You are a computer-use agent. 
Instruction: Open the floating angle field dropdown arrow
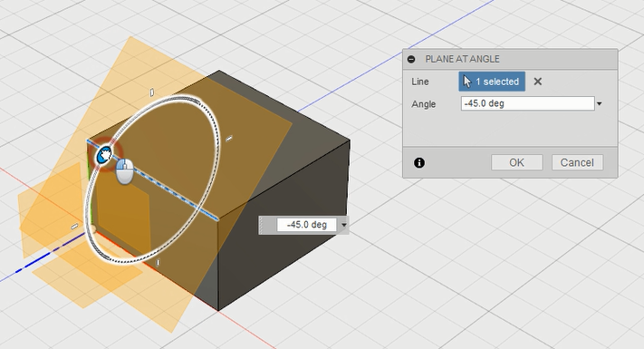(x=343, y=225)
